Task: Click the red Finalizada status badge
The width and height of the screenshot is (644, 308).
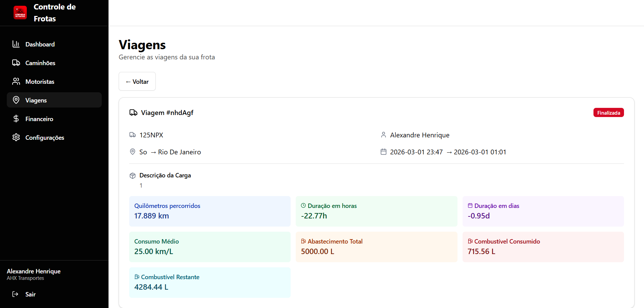Action: point(608,113)
